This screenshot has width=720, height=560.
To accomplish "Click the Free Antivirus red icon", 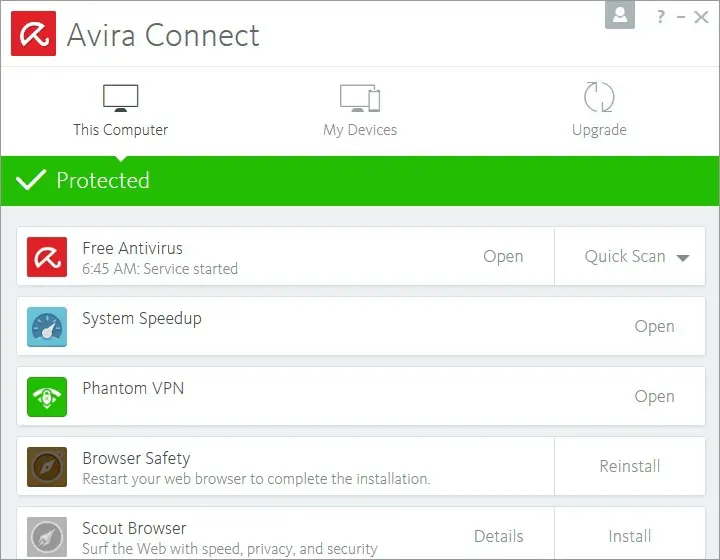I will [47, 257].
